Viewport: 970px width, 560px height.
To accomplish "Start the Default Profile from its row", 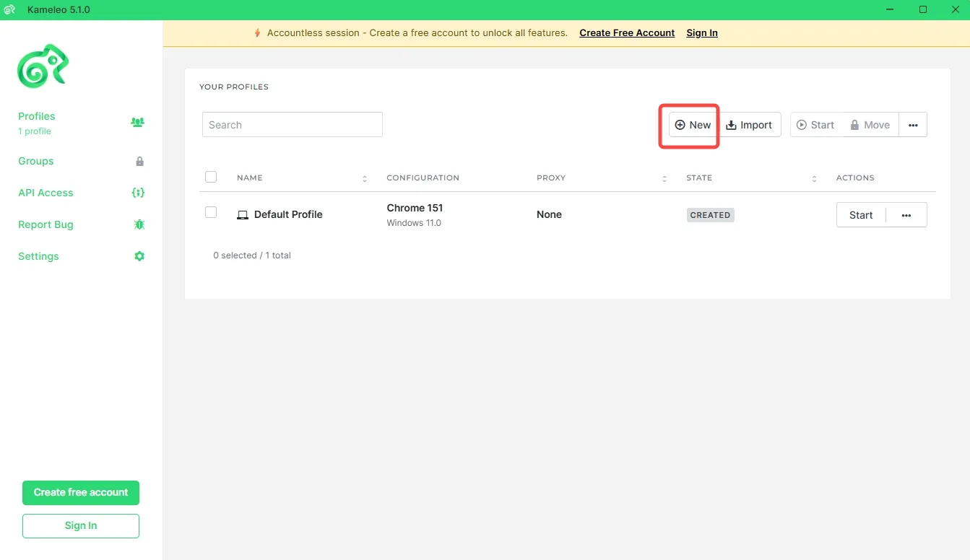I will pyautogui.click(x=861, y=215).
